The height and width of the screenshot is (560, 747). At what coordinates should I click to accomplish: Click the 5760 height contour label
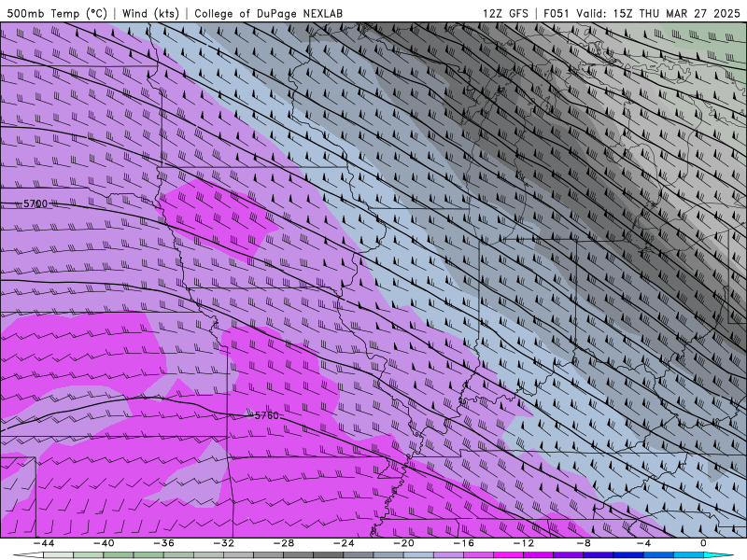pyautogui.click(x=266, y=415)
